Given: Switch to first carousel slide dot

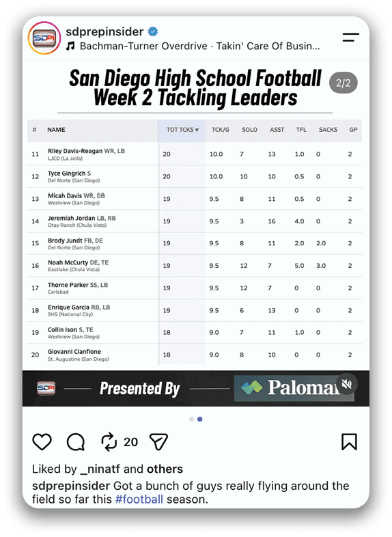Looking at the screenshot, I should coord(191,419).
